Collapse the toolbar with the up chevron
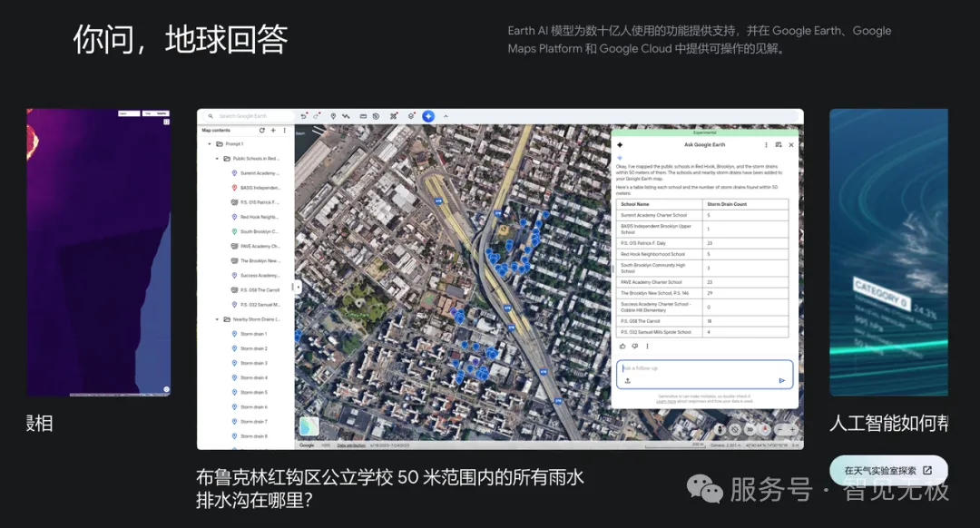This screenshot has width=980, height=528. pos(446,116)
